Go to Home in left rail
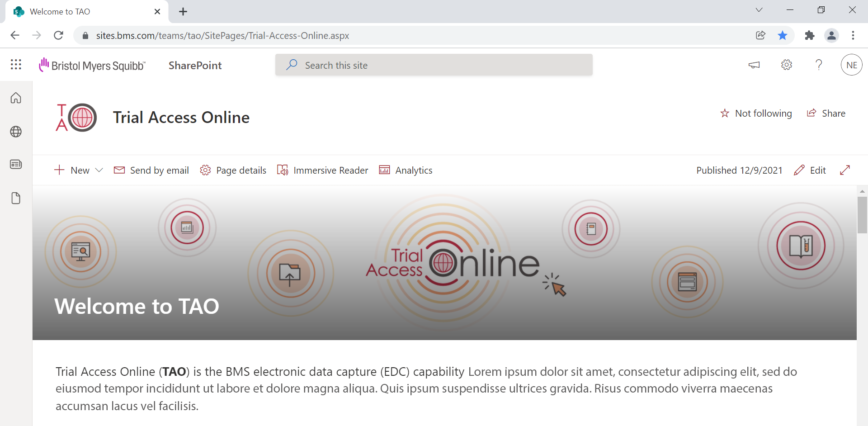This screenshot has width=868, height=426. point(16,98)
